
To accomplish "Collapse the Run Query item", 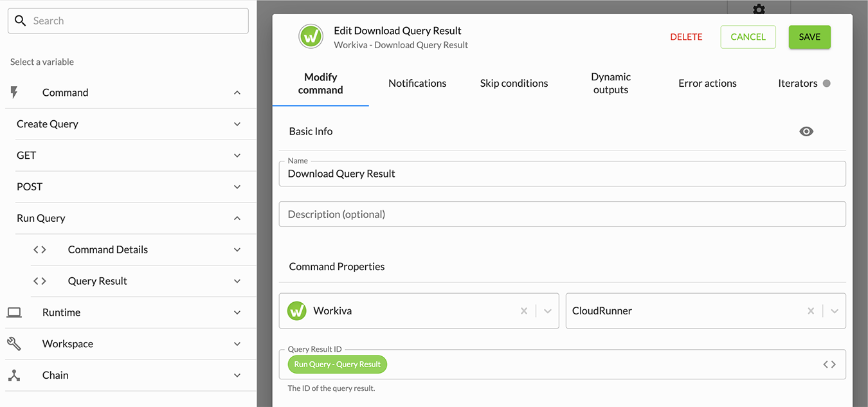I will 237,218.
